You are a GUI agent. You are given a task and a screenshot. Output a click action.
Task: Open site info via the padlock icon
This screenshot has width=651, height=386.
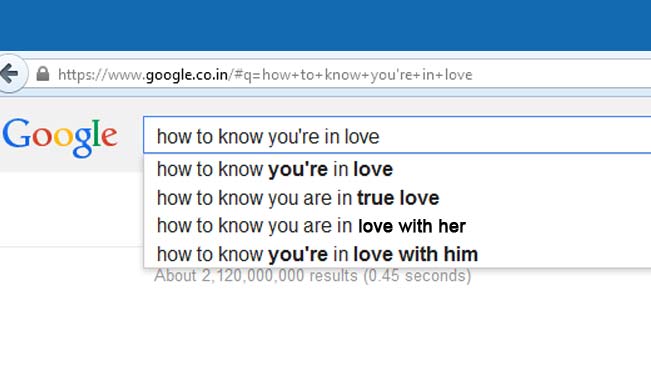coord(43,74)
